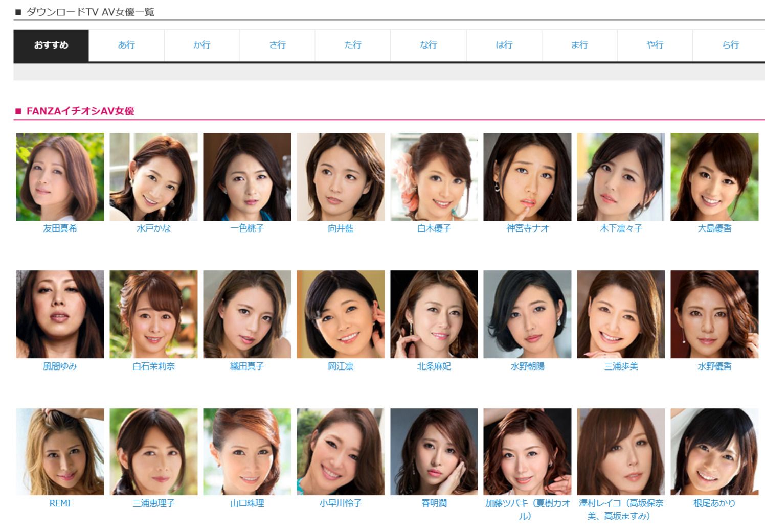Open the ま行 tab
Screen dimensions: 765x532
pyautogui.click(x=579, y=45)
